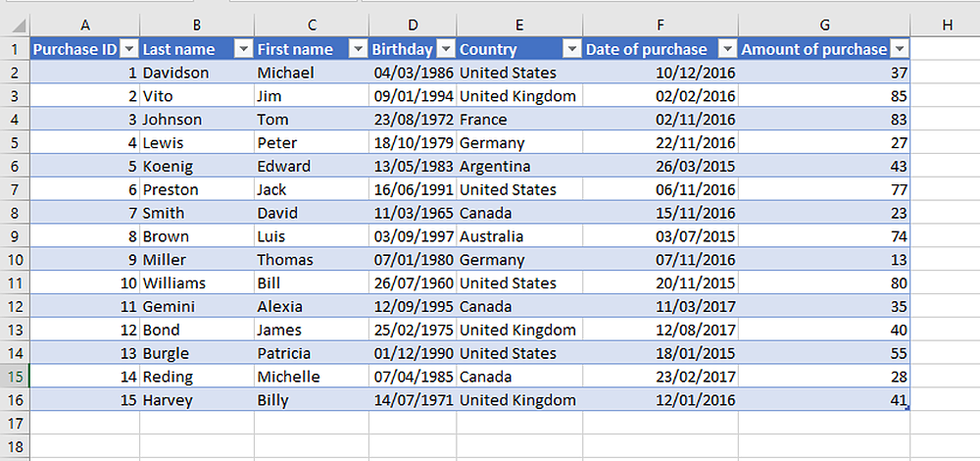Viewport: 980px width, 461px height.
Task: Open the Birthday column filter dropdown
Action: click(x=445, y=49)
